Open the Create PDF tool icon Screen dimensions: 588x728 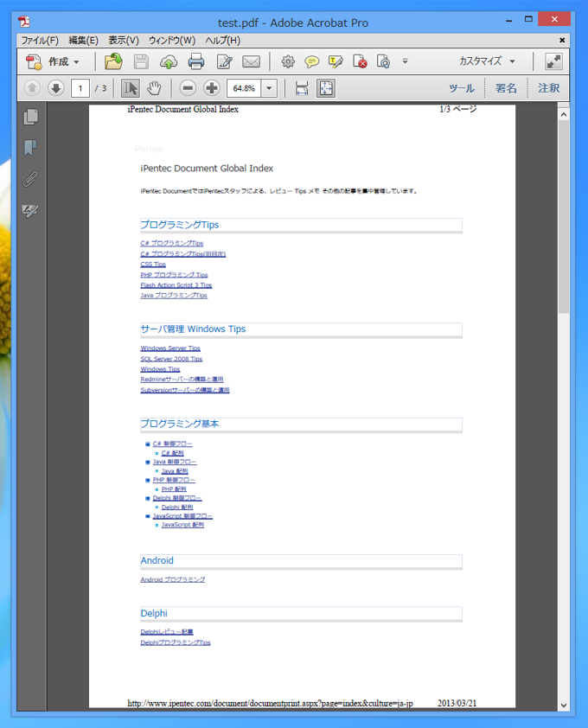pyautogui.click(x=34, y=61)
